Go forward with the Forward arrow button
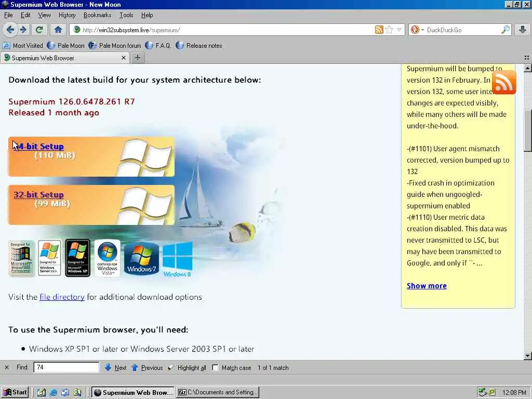This screenshot has height=399, width=532. click(23, 30)
